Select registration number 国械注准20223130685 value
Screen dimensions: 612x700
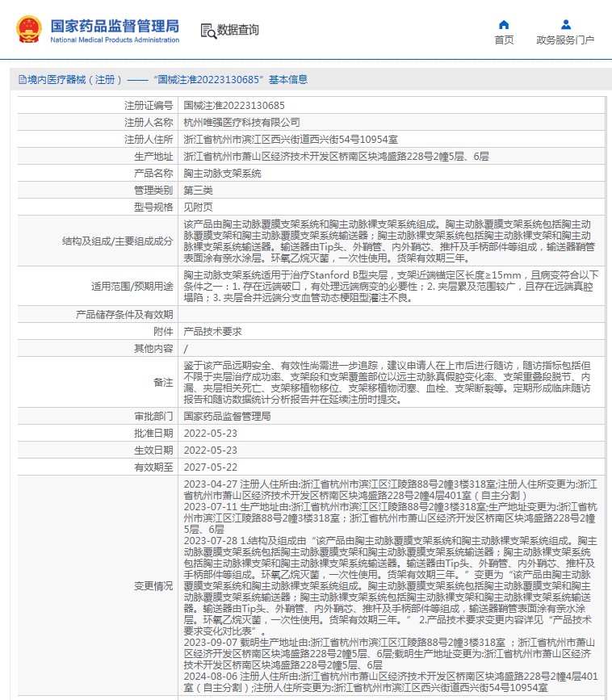click(234, 106)
